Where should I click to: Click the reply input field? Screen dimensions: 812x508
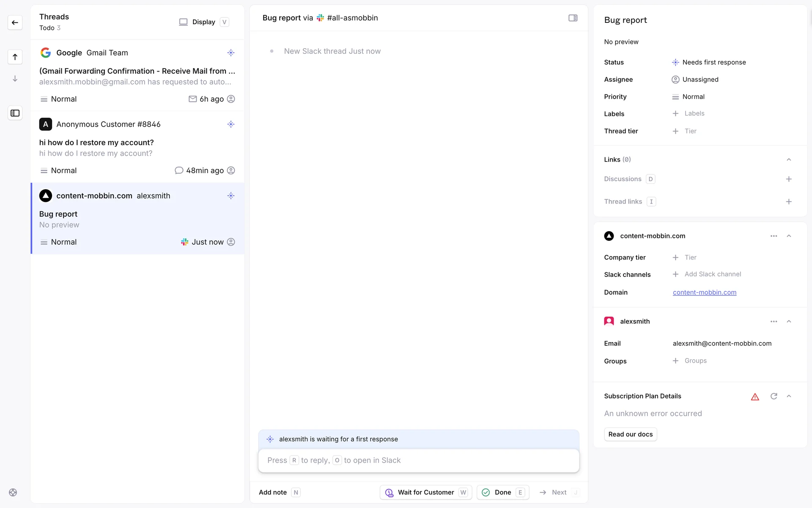pos(418,461)
